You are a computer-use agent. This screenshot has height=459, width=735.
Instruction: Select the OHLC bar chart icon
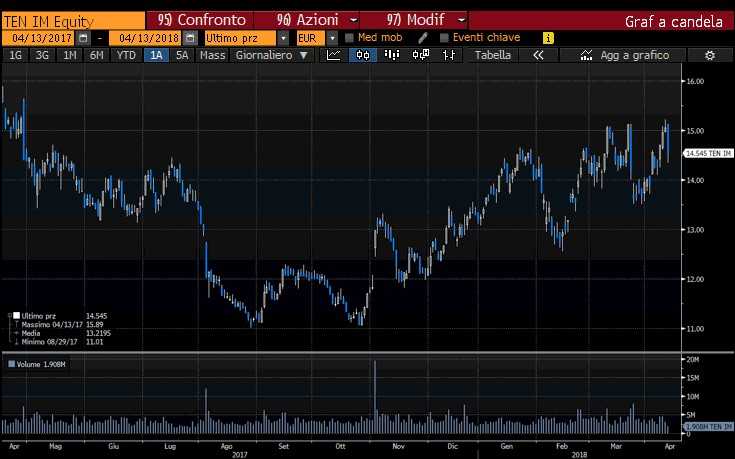(449, 55)
